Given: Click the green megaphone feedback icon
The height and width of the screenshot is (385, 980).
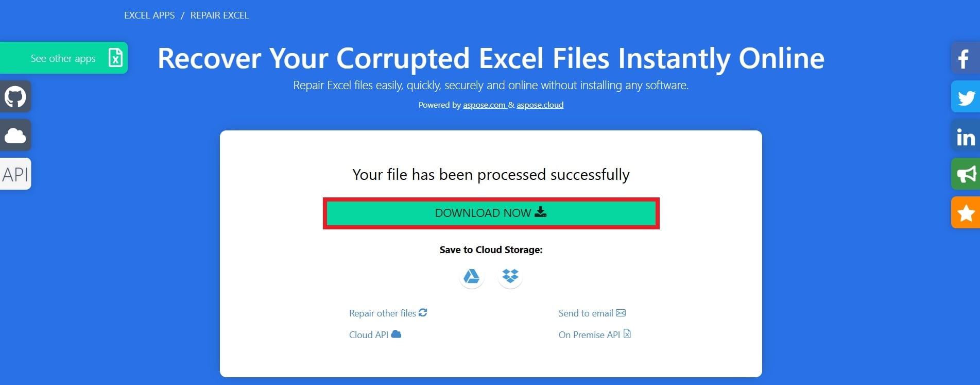Looking at the screenshot, I should click(965, 174).
